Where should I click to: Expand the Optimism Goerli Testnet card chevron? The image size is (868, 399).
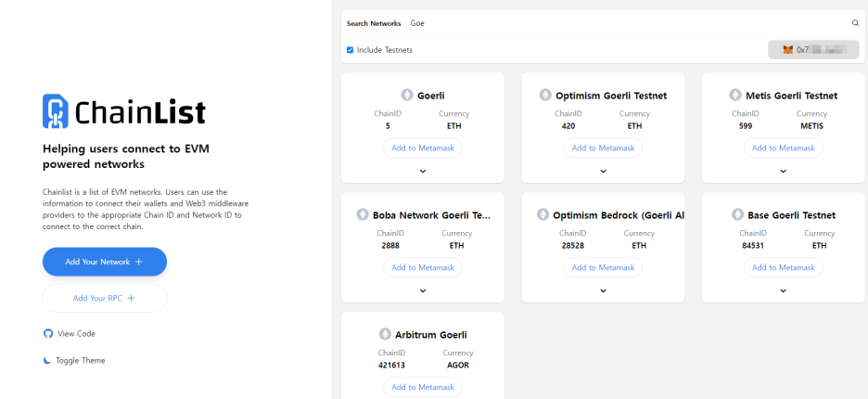(x=604, y=172)
